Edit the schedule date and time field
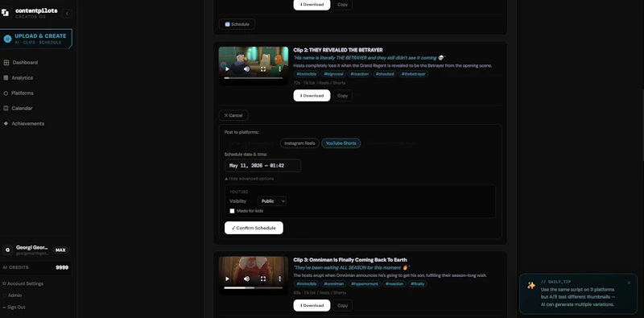 pyautogui.click(x=263, y=166)
